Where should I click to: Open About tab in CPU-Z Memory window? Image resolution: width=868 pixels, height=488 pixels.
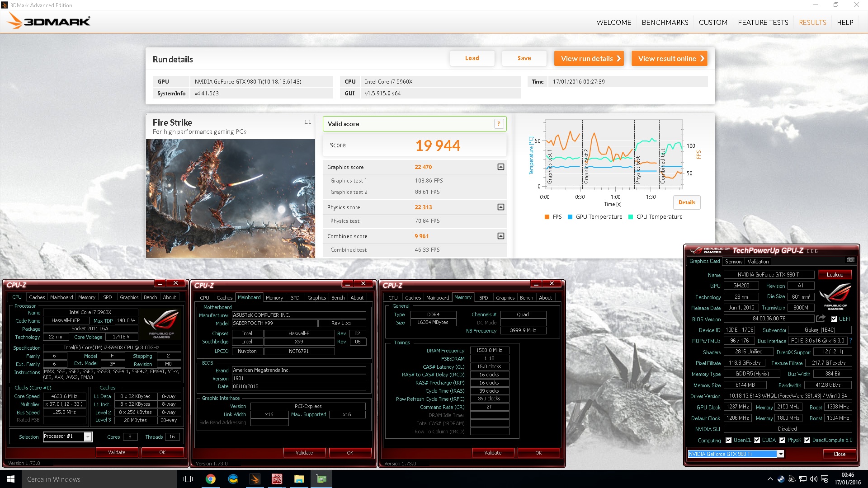545,298
